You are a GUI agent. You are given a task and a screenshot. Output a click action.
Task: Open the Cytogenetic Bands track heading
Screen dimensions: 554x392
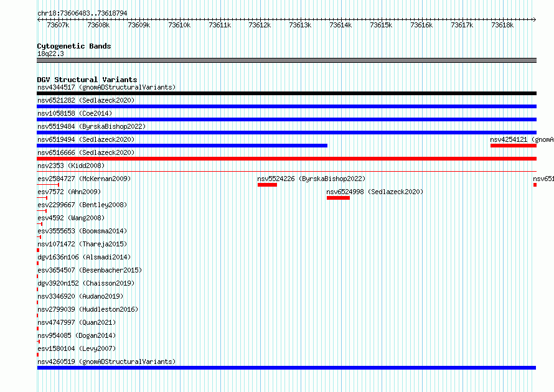(x=74, y=46)
